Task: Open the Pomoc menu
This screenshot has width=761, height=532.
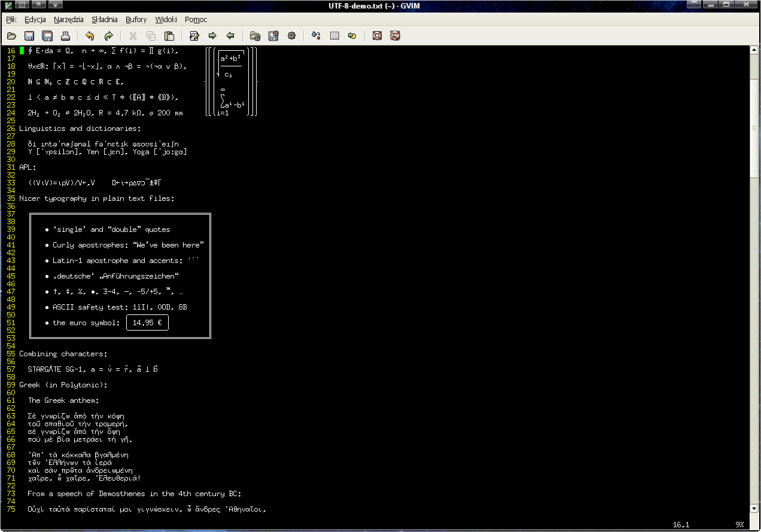Action: click(x=196, y=19)
